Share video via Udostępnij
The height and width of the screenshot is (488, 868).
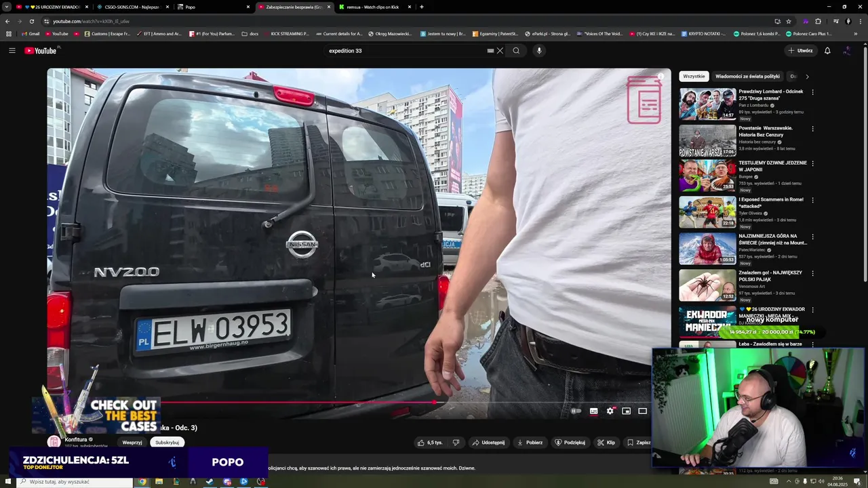488,443
